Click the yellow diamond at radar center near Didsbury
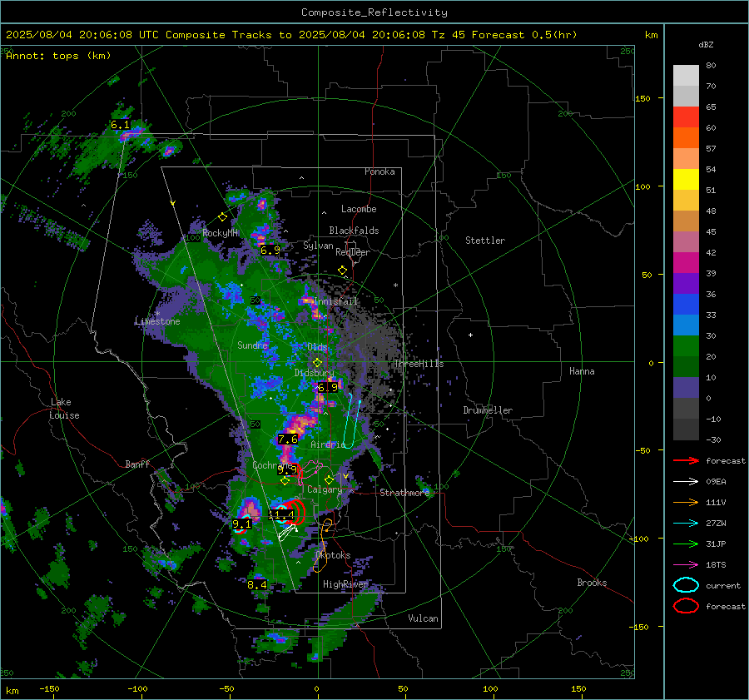This screenshot has width=749, height=700. pos(317,363)
